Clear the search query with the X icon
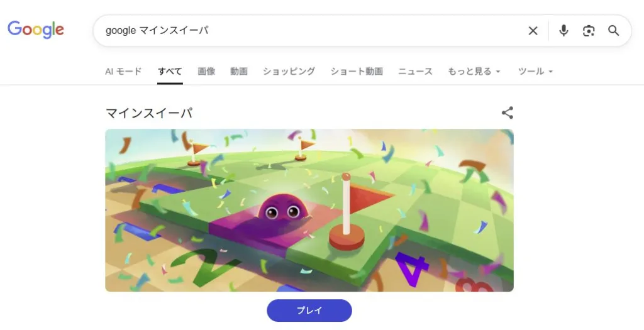The width and height of the screenshot is (644, 330). click(533, 31)
